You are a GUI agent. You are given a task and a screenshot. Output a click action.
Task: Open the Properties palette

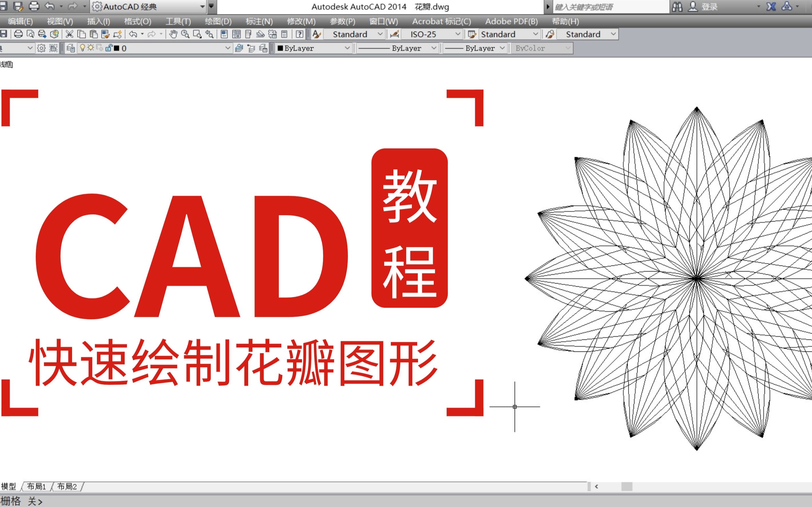(x=224, y=34)
